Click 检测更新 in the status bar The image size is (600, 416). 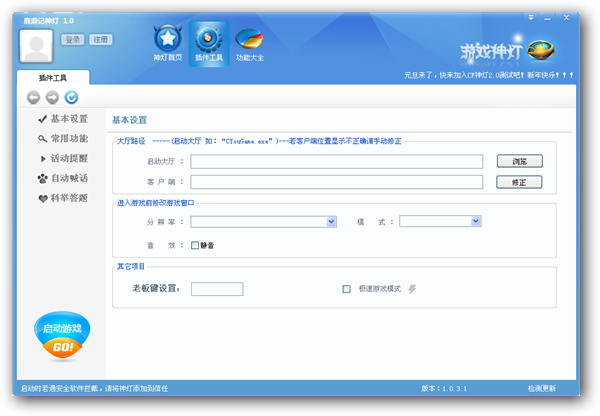(x=541, y=388)
